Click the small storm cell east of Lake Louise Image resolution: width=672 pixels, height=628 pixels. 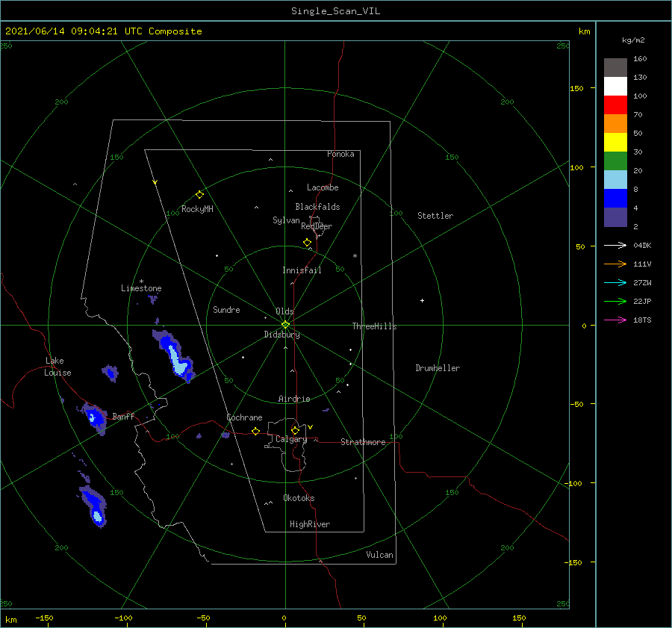coord(111,373)
